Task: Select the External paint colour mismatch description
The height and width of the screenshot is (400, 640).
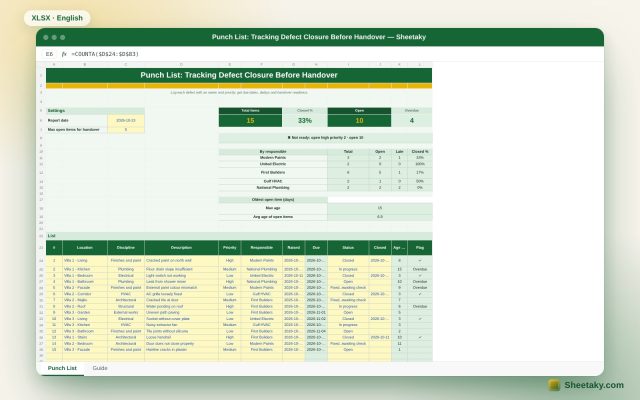Action: pos(181,288)
